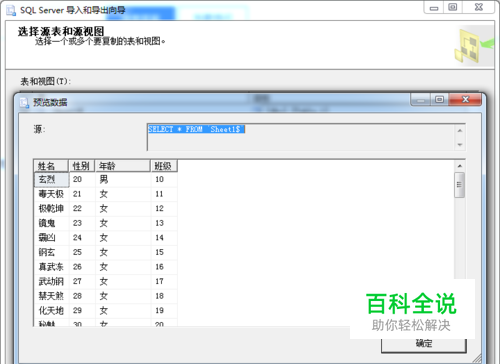Select the cell 武动钢
500x364 pixels.
pos(51,281)
